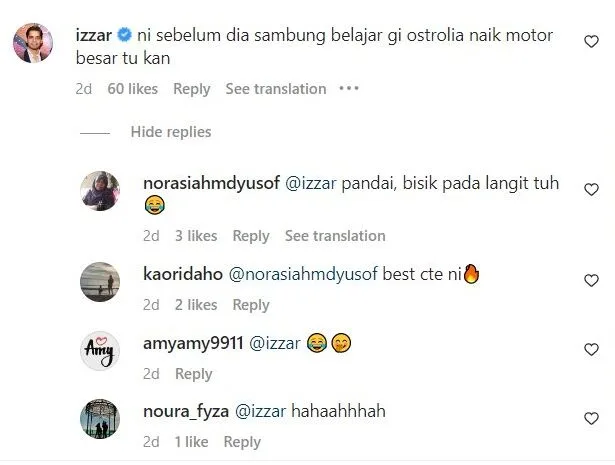Open kaoridaho's profile avatar
Viewport: 615px width, 465px height.
pos(100,282)
